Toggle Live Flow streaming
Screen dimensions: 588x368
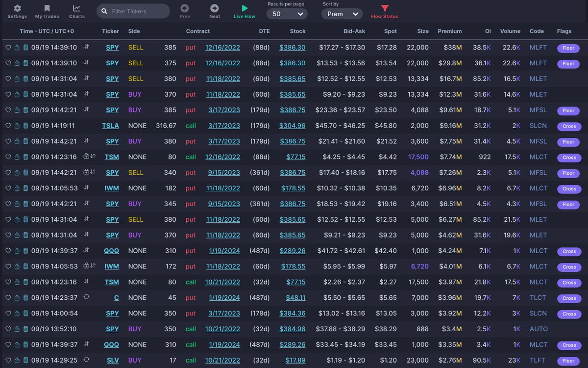pos(244,11)
